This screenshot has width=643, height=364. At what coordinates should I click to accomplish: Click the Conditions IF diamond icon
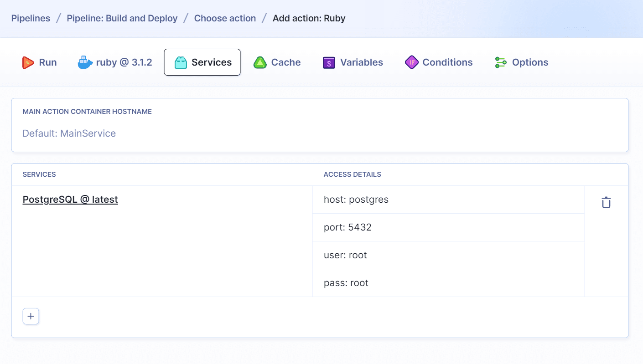coord(411,62)
